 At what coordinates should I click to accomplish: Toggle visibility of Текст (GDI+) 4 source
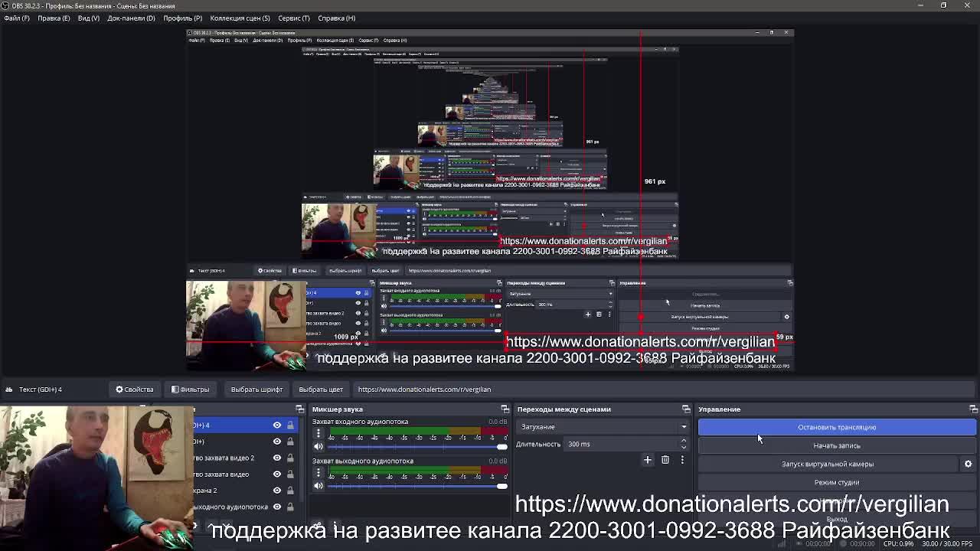point(277,425)
